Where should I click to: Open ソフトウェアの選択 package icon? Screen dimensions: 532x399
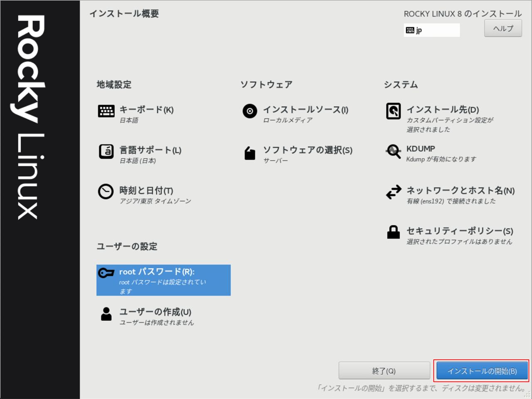tap(250, 153)
